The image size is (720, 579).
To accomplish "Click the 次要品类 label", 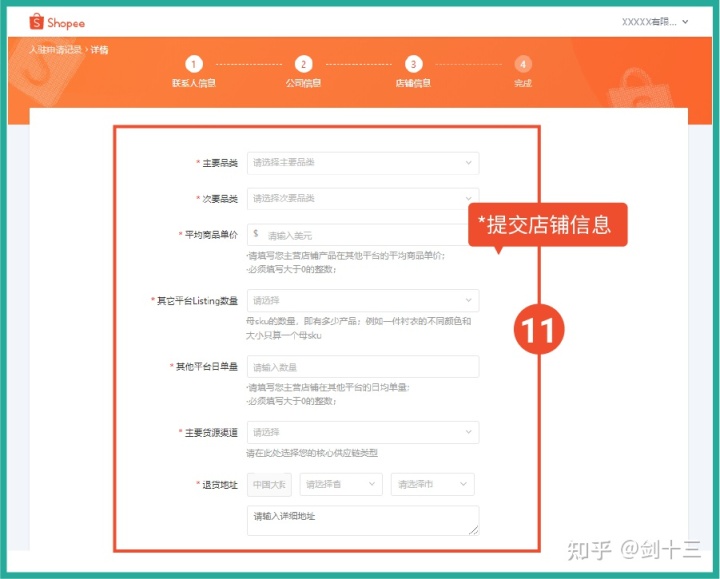I will pos(219,199).
